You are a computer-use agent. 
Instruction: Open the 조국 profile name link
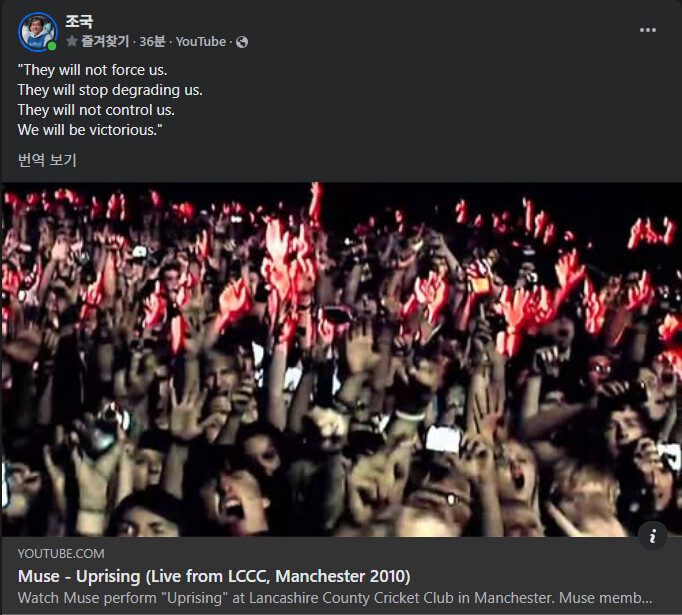click(79, 21)
